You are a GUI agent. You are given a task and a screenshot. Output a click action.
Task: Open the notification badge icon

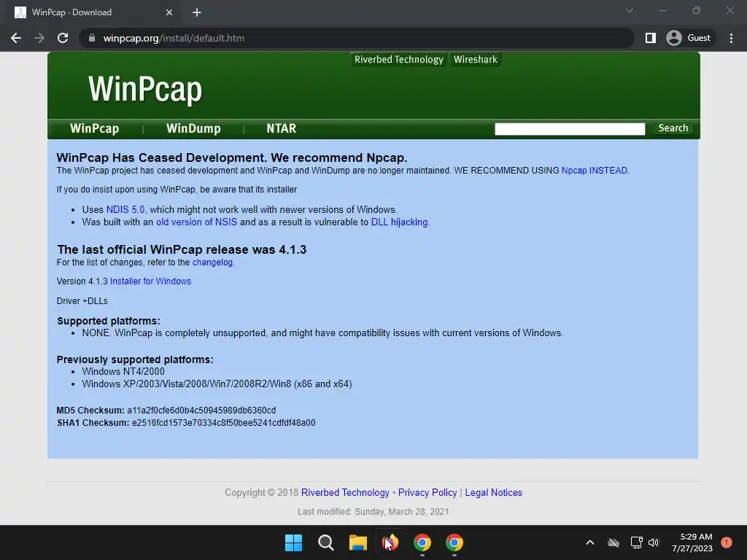(726, 542)
